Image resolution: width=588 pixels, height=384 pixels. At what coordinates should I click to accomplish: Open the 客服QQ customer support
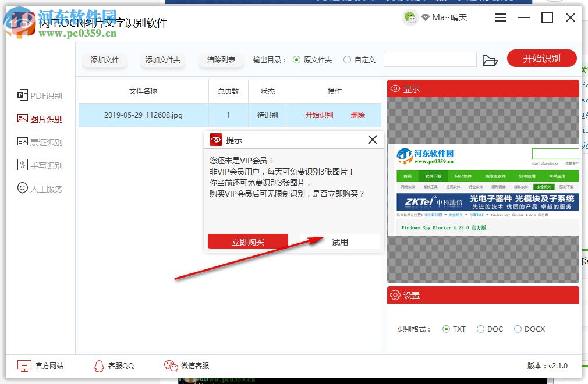pos(114,365)
